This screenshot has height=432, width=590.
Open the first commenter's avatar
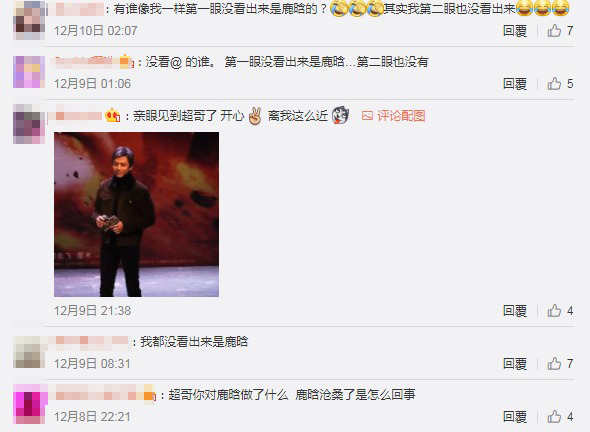pos(29,20)
